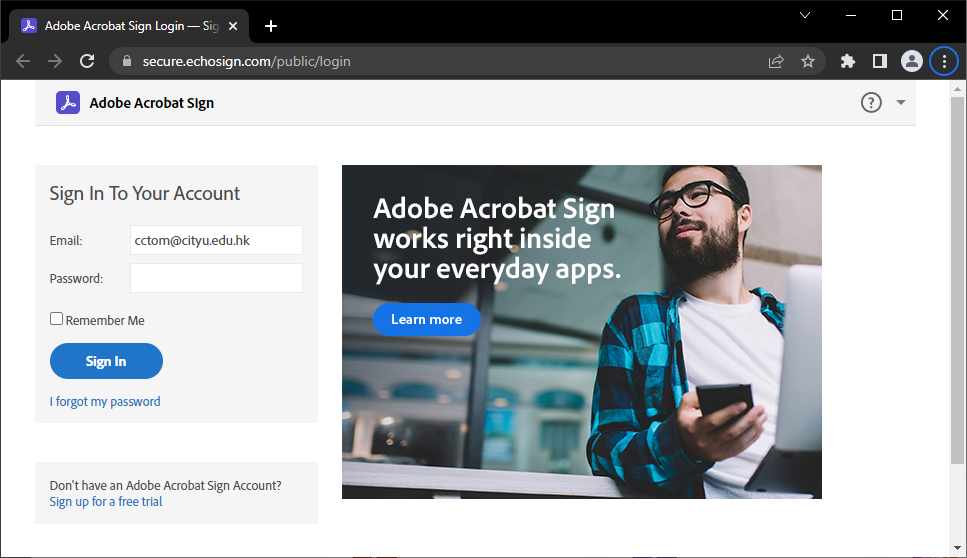Click the I forgot my password link
This screenshot has width=967, height=558.
[105, 401]
